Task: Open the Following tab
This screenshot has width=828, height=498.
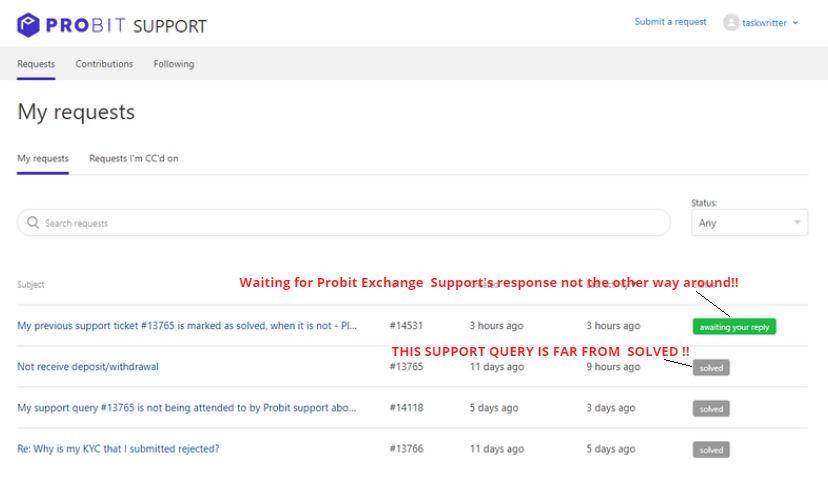Action: (174, 64)
